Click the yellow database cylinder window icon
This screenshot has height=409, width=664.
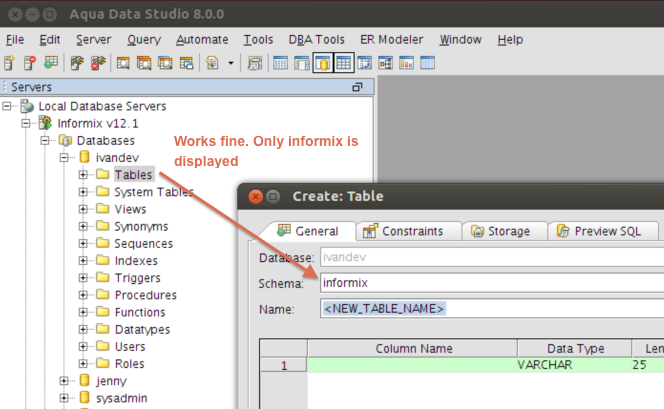(x=323, y=63)
